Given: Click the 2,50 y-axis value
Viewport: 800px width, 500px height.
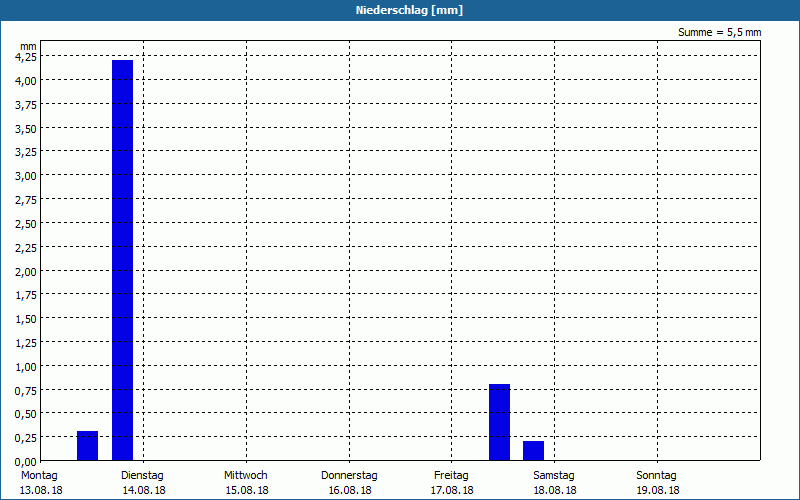Looking at the screenshot, I should pyautogui.click(x=26, y=223).
